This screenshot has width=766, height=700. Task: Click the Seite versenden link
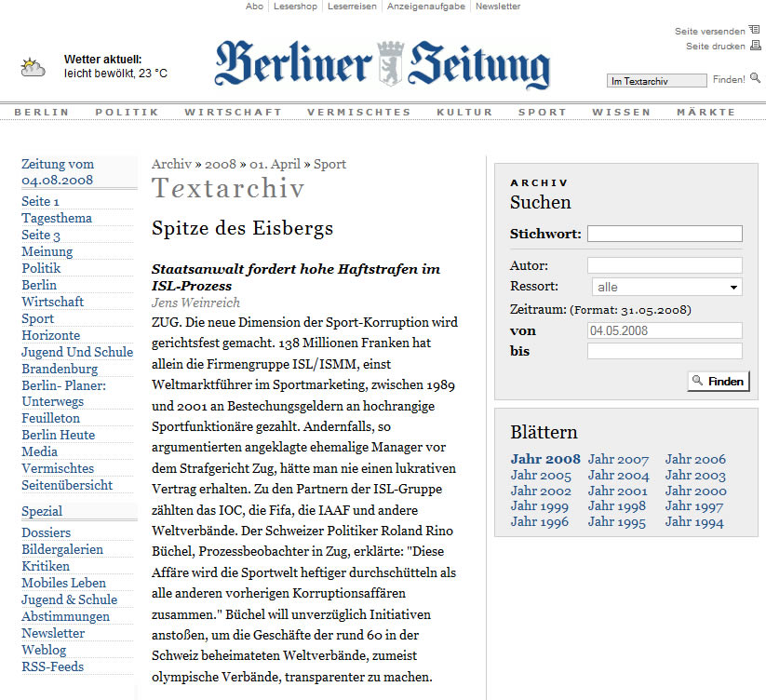[710, 32]
